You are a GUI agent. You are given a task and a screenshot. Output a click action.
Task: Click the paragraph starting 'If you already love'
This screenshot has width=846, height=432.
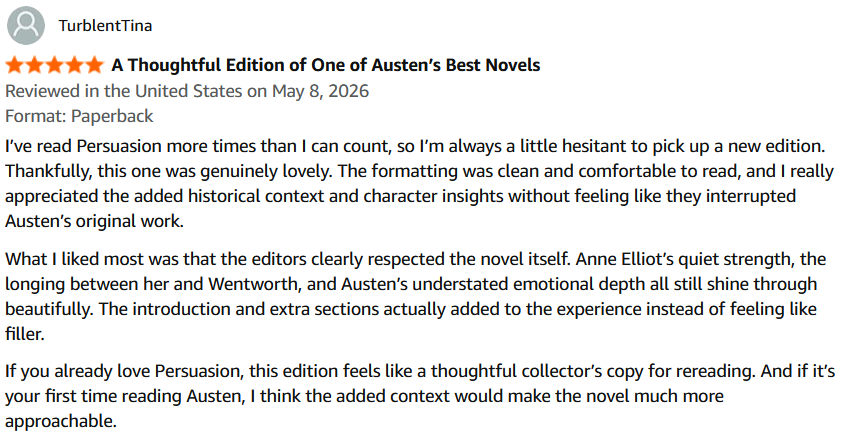(420, 396)
